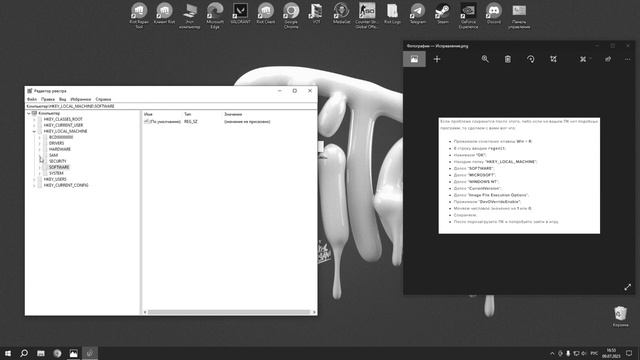Viewport: 640px width, 360px height.
Task: Open the Windows Start menu
Action: pyautogui.click(x=8, y=353)
